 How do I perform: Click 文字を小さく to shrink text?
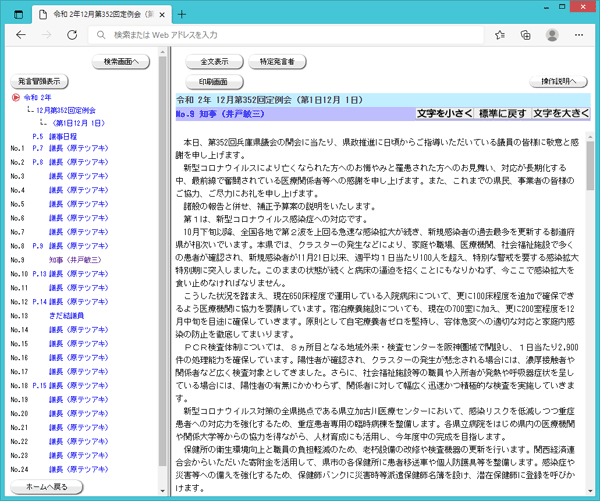(x=445, y=114)
